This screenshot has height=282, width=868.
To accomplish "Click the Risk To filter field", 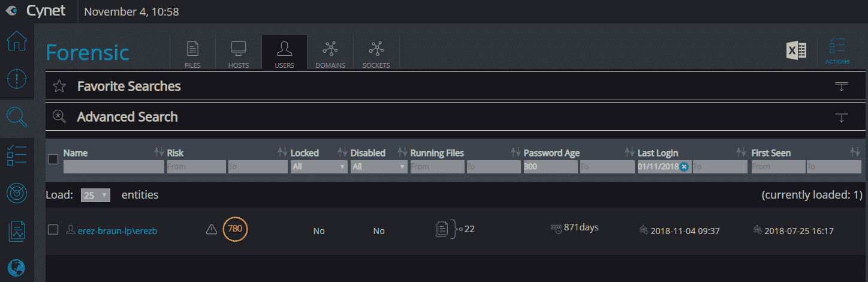I will coord(258,167).
